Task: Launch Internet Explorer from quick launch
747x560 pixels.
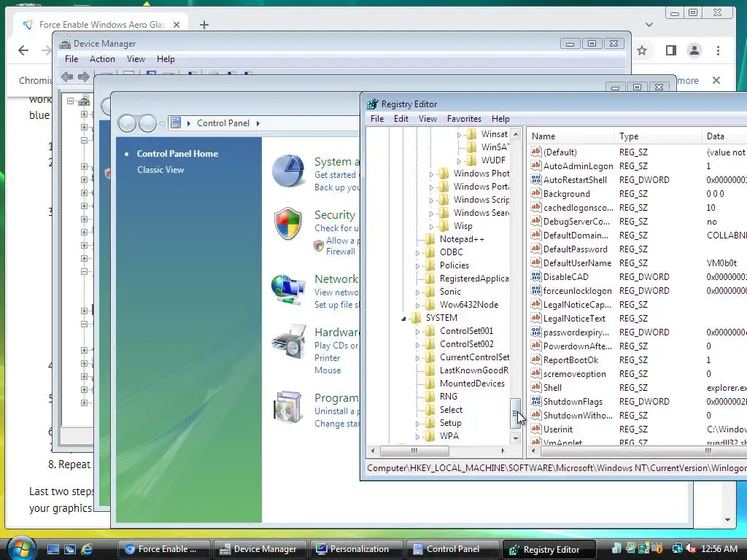Action: [87, 550]
